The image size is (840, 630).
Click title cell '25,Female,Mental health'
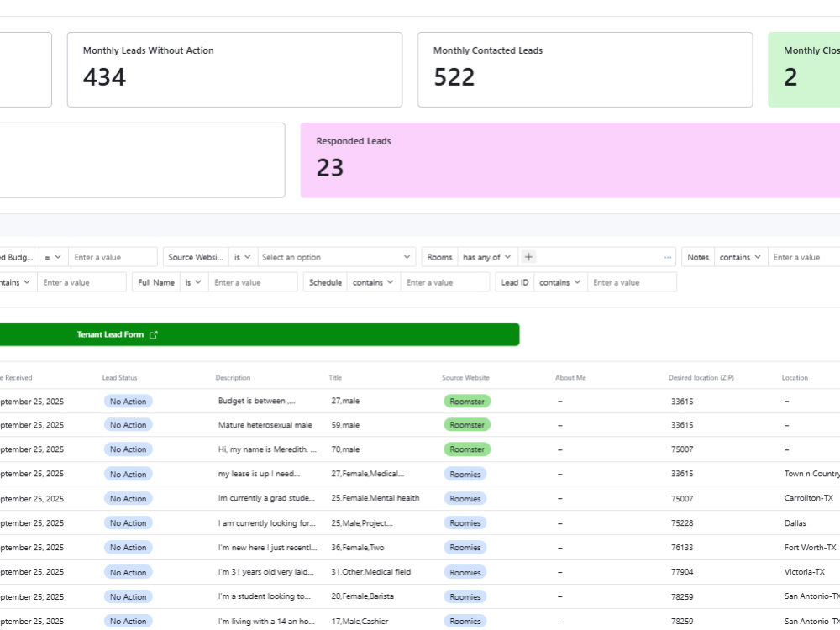(375, 498)
